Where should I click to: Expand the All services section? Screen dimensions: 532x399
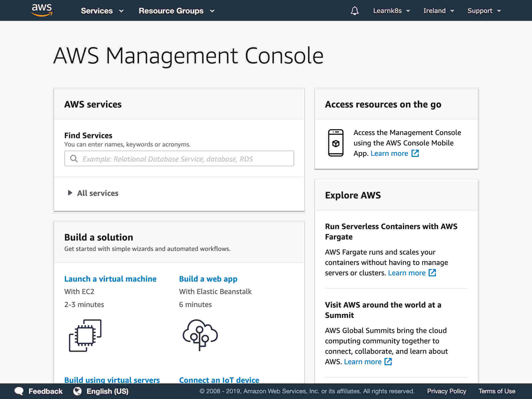[x=93, y=193]
